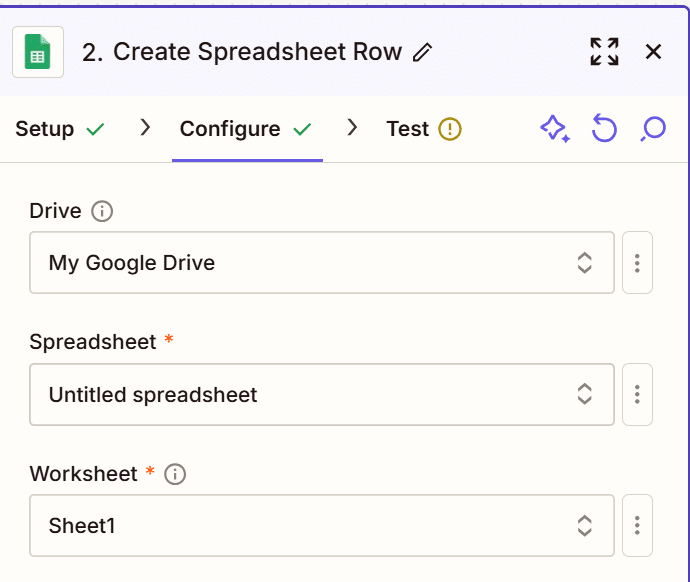Click the yellow warning icon beside Test
The width and height of the screenshot is (690, 582).
tap(450, 129)
